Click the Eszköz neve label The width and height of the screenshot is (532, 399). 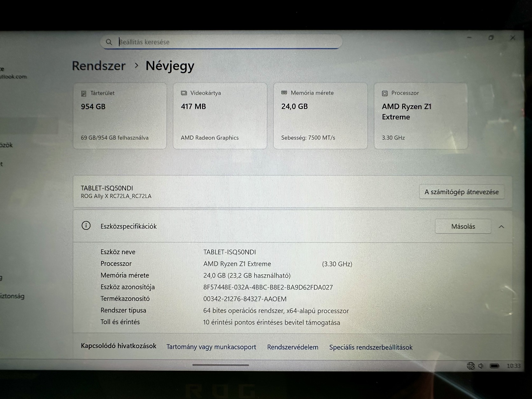tap(118, 252)
